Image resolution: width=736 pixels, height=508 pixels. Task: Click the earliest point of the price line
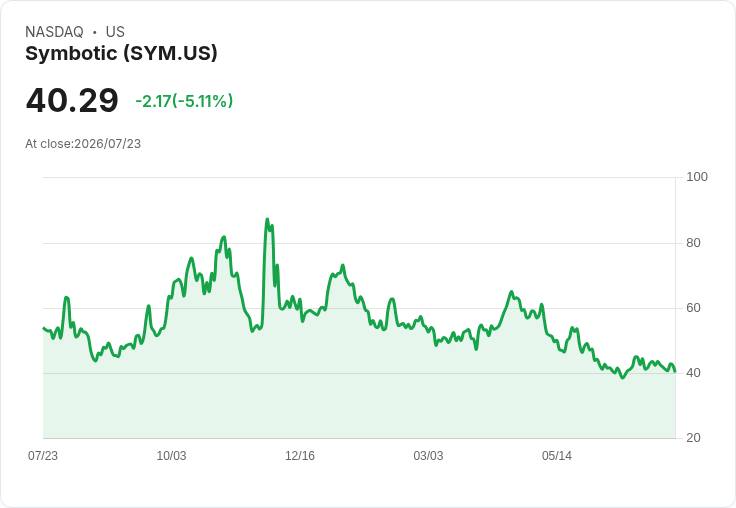point(43,328)
